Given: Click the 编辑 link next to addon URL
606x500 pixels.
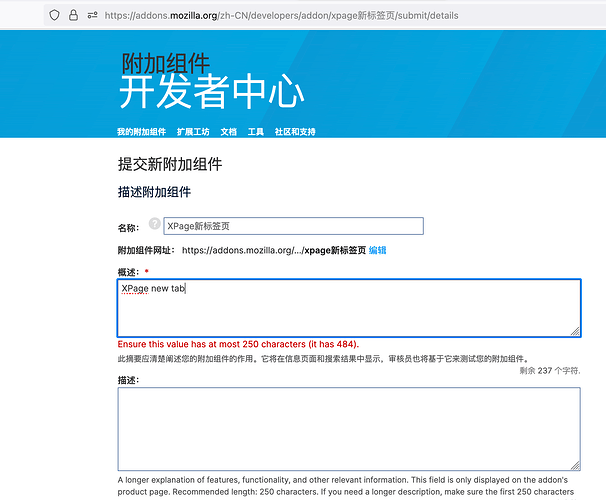Looking at the screenshot, I should (377, 250).
